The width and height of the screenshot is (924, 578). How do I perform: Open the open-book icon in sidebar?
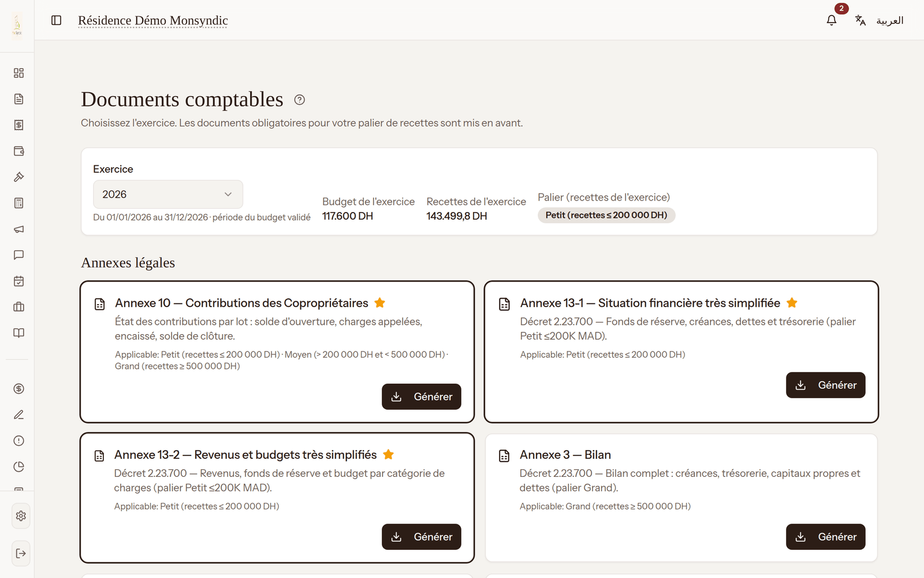(x=18, y=333)
